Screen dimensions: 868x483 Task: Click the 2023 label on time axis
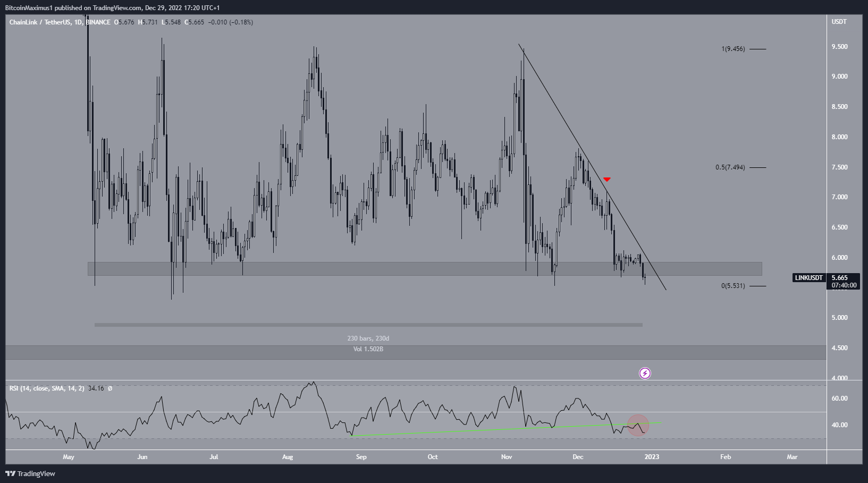click(652, 457)
